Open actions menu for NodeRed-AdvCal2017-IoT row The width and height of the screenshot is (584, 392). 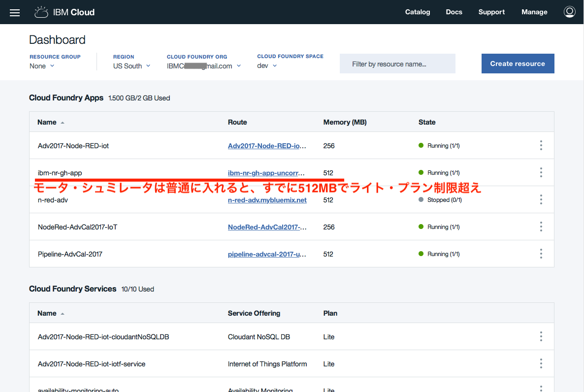point(541,227)
